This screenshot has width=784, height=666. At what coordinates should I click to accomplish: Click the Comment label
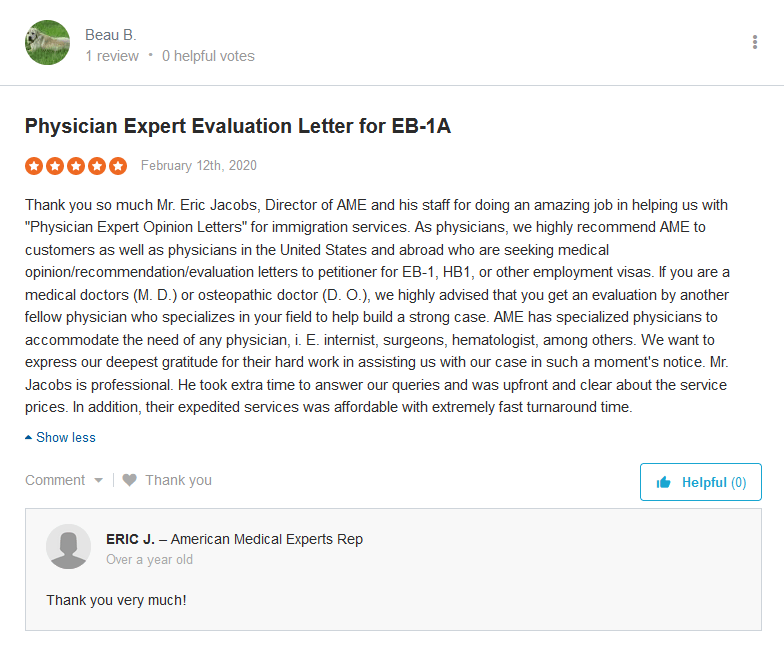coord(55,480)
